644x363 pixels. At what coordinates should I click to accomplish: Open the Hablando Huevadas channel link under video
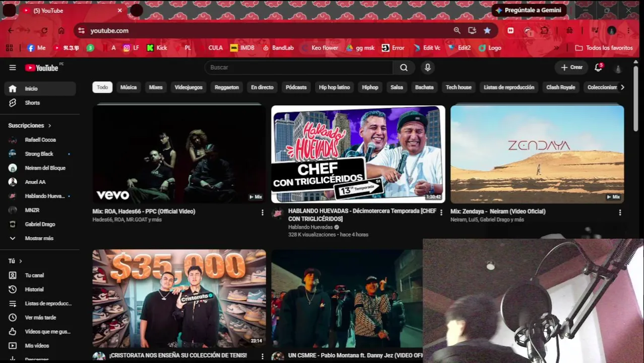click(310, 227)
